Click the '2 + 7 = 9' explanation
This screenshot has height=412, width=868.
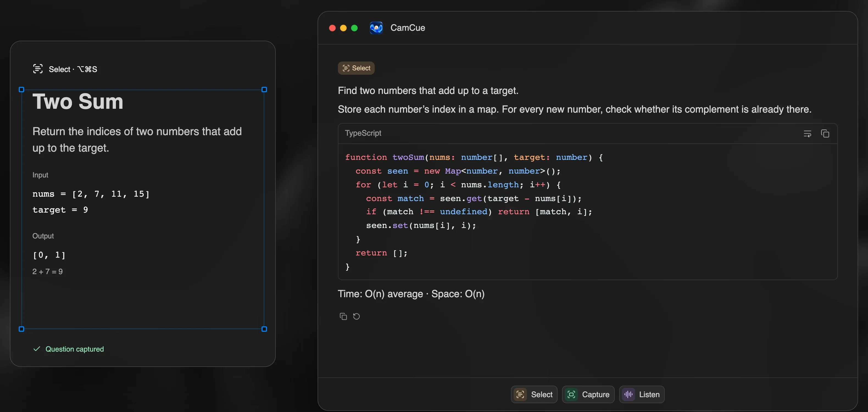pos(48,272)
